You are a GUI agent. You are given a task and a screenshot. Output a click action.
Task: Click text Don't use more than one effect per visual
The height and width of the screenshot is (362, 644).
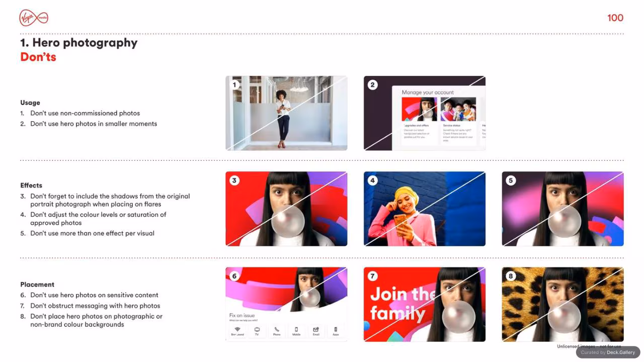(x=92, y=233)
